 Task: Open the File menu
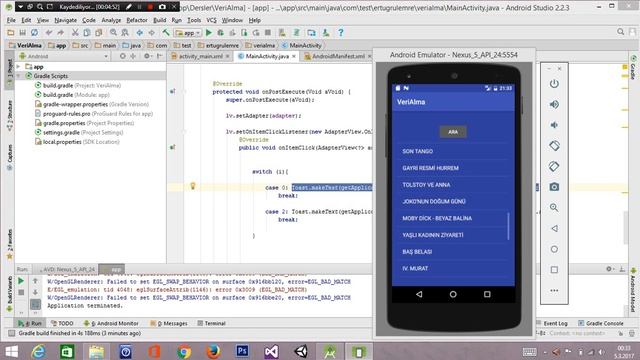[11, 20]
